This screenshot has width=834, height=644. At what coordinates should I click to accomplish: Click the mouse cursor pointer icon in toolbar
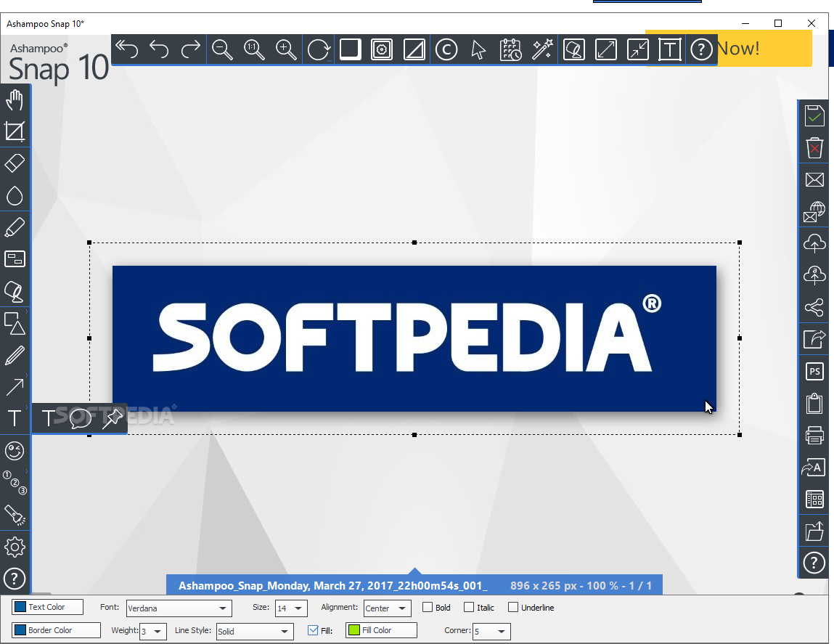(478, 49)
